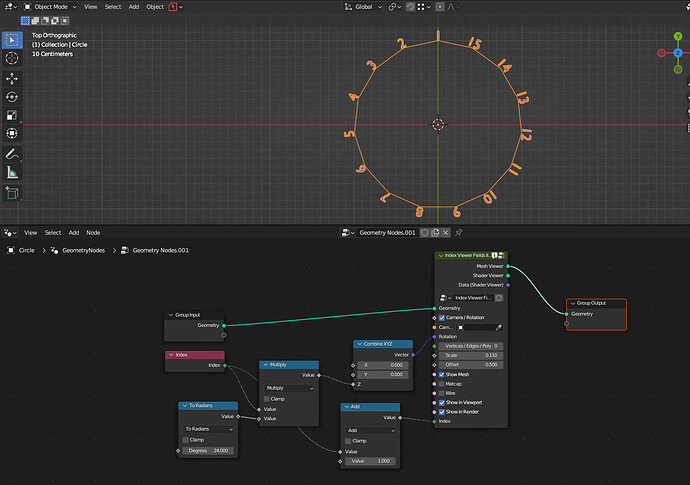The width and height of the screenshot is (690, 485).
Task: Toggle the node editor pin icon
Action: pyautogui.click(x=459, y=232)
